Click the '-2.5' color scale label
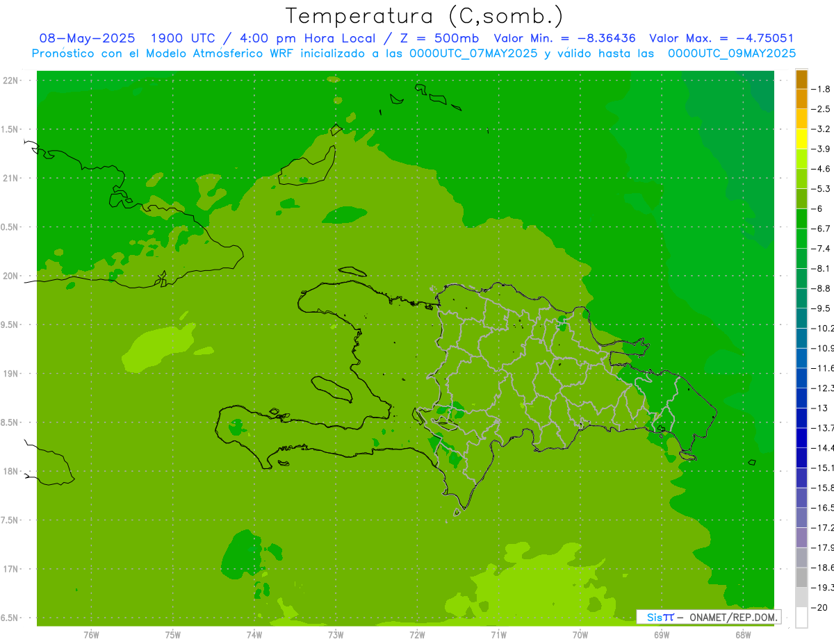 [821, 109]
